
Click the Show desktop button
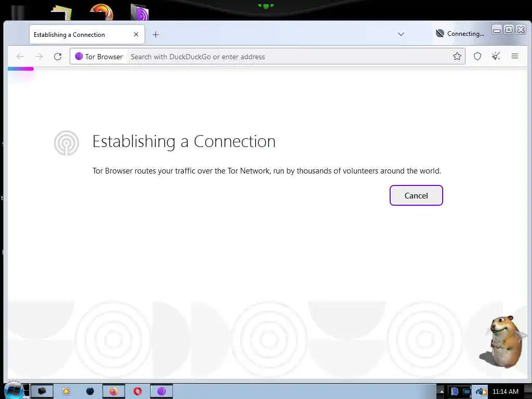point(528,391)
